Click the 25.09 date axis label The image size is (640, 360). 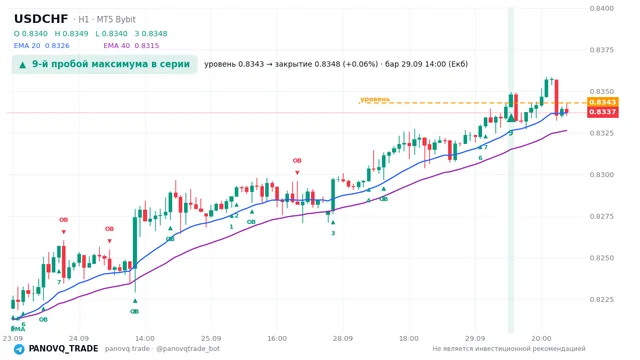pyautogui.click(x=211, y=338)
